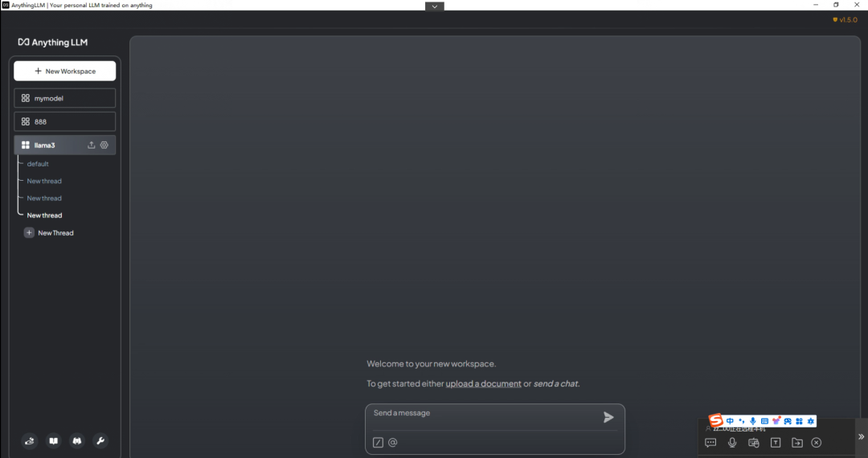The height and width of the screenshot is (458, 868).
Task: Click the v1.5.0 version label
Action: (x=845, y=20)
